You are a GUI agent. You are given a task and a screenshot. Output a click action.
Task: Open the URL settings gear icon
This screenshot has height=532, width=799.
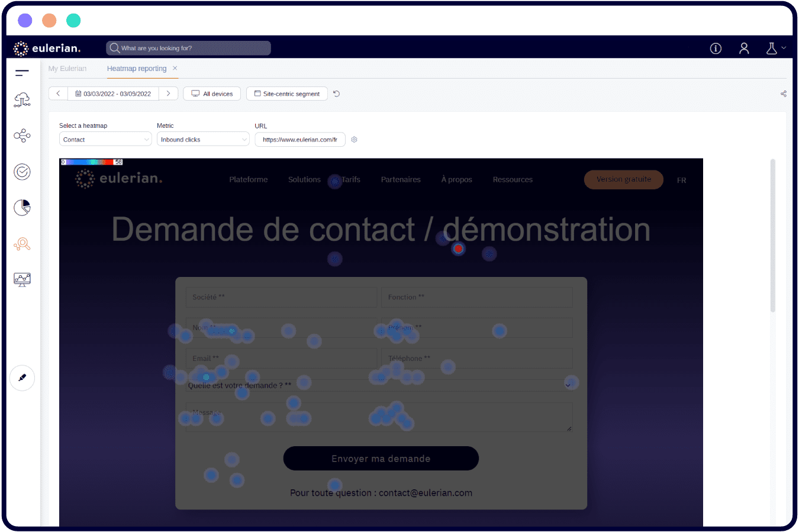click(354, 140)
